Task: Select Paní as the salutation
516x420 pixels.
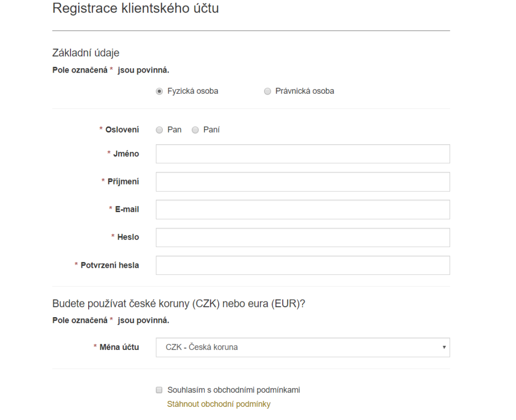Action: [195, 130]
